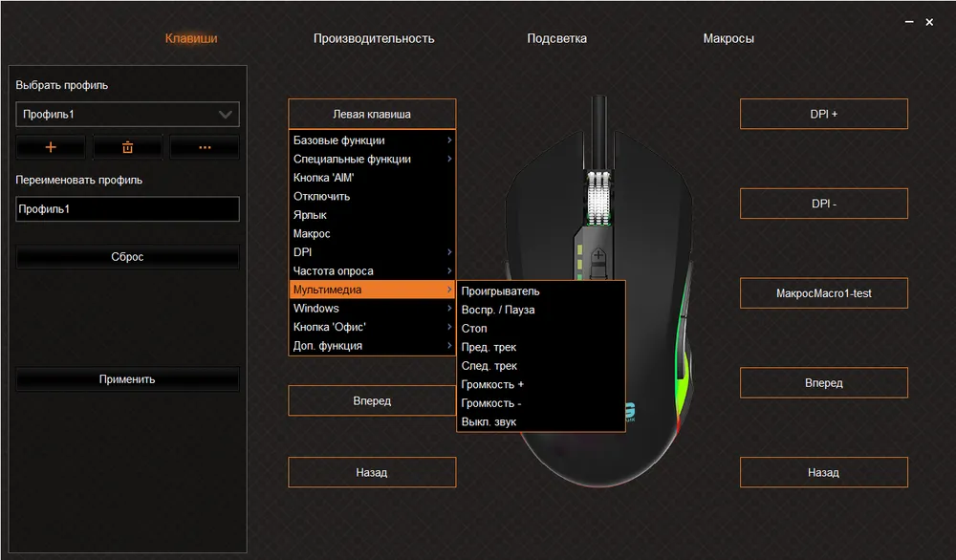Switch to the Производительность tab

[x=374, y=38]
